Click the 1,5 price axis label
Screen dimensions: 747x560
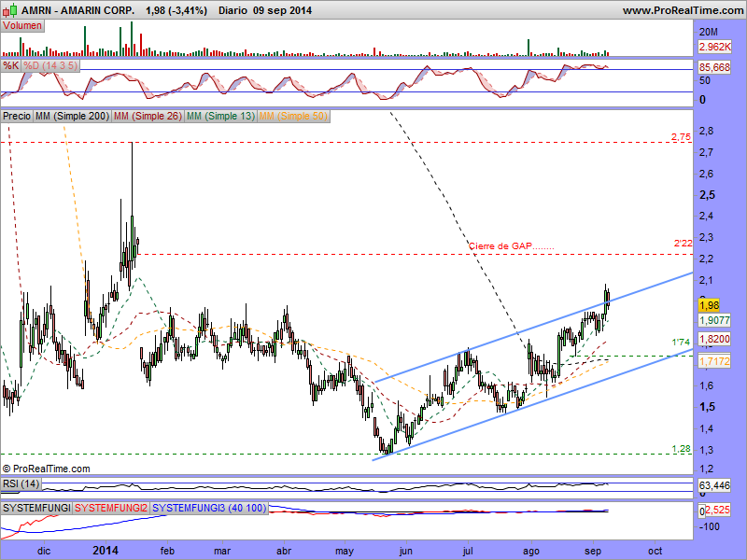pos(708,407)
